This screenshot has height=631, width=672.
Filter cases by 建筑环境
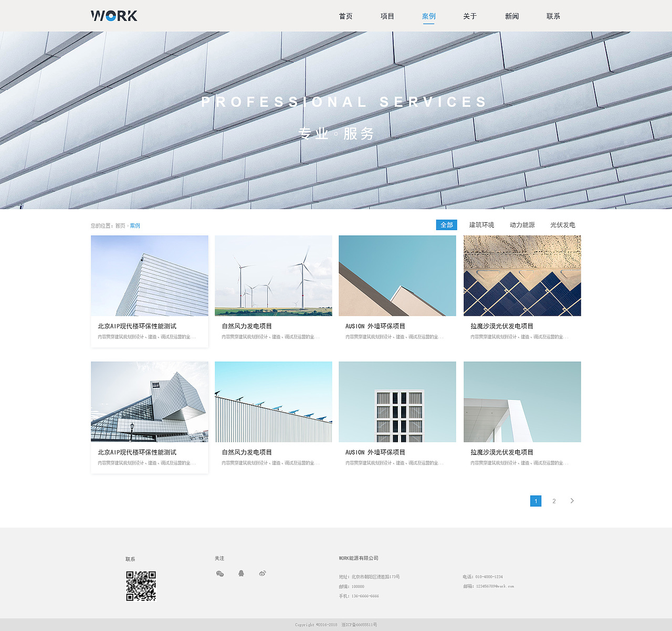481,225
